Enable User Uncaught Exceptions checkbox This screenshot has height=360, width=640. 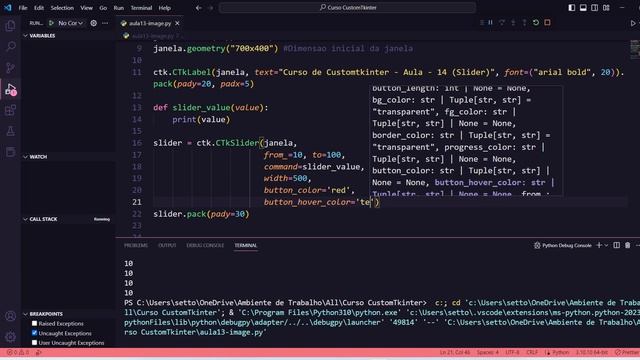tap(34, 343)
